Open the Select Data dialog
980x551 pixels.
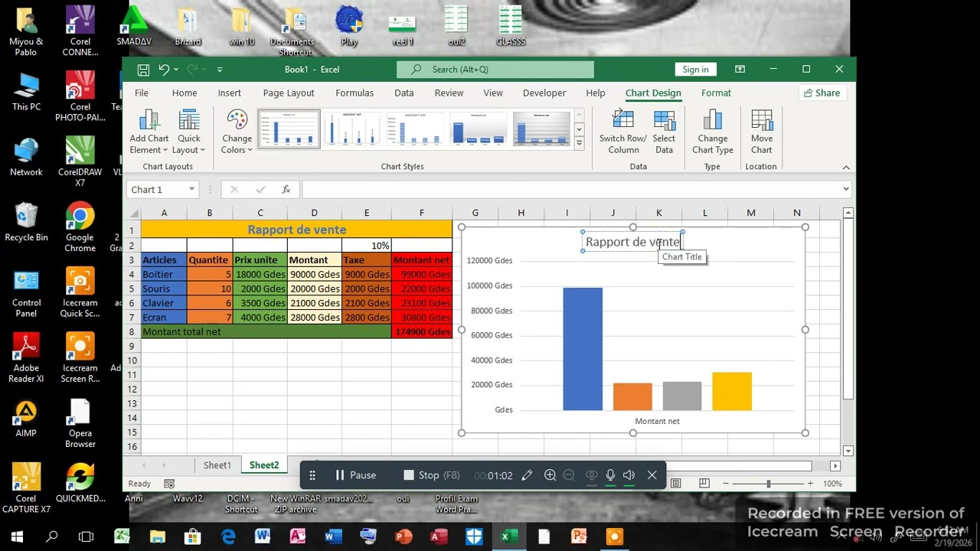tap(664, 132)
